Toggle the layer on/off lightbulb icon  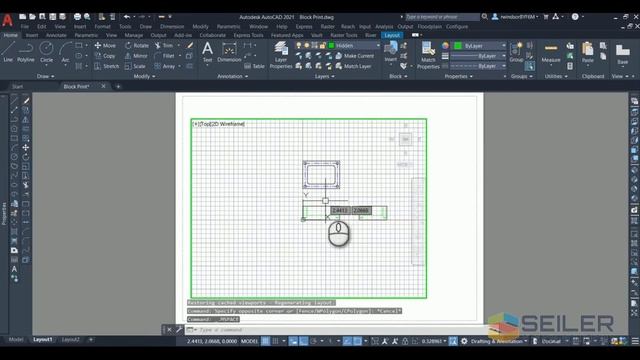pos(299,46)
